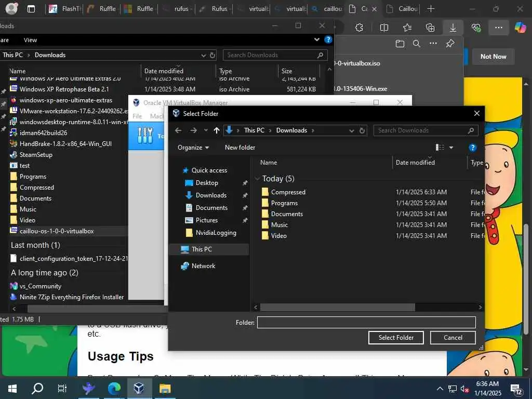Open recent locations dropdown in Select Folder
The height and width of the screenshot is (399, 532).
206,130
